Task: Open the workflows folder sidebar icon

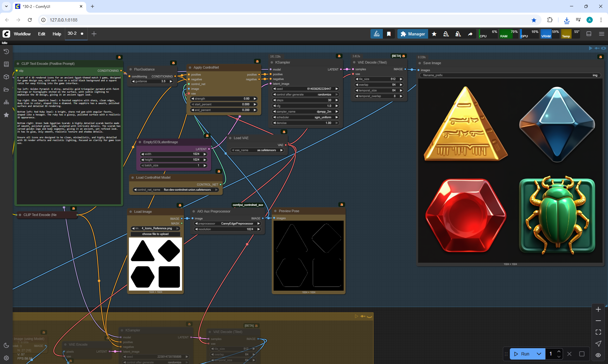Action: point(6,89)
